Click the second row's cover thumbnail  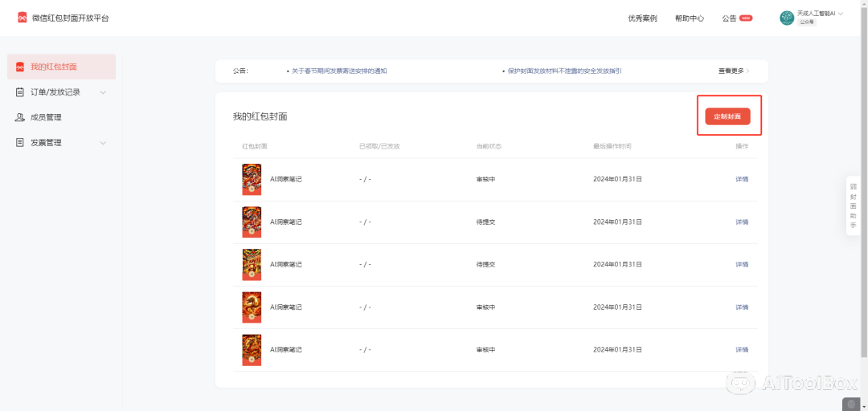252,222
